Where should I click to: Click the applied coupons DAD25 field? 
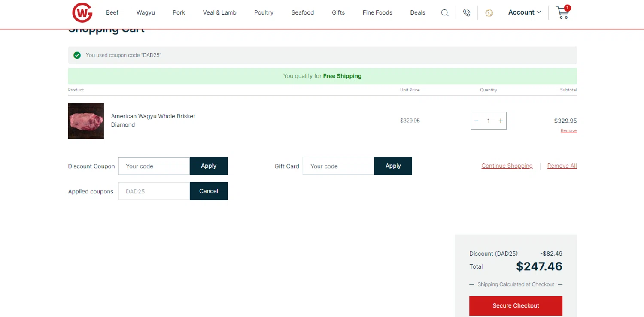[154, 191]
